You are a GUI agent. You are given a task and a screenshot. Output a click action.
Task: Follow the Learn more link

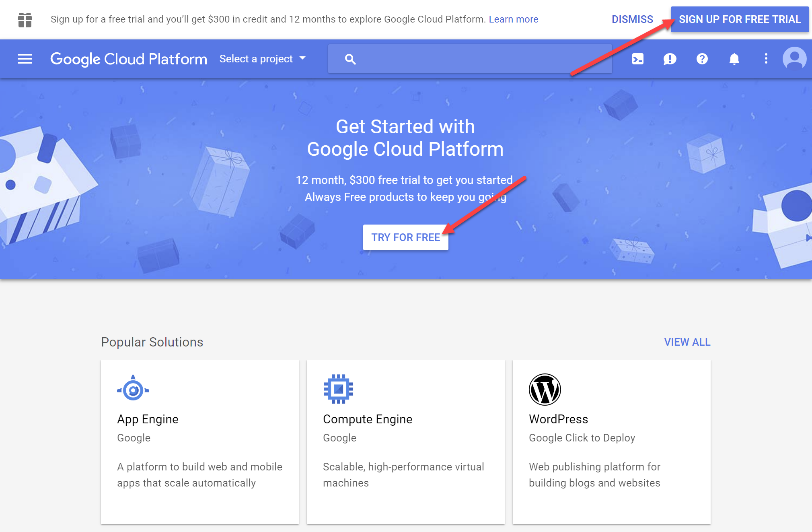pyautogui.click(x=513, y=19)
